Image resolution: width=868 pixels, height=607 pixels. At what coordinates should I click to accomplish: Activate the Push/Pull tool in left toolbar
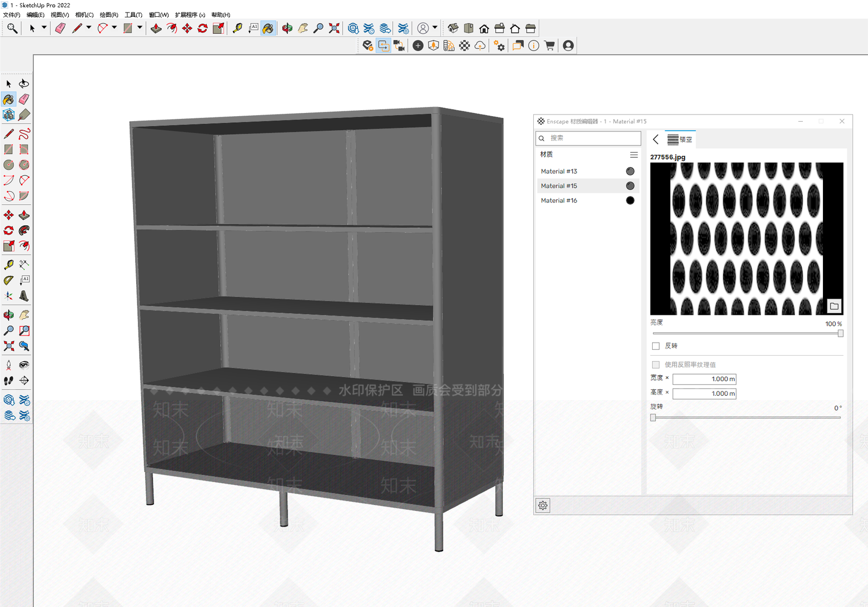tap(24, 215)
